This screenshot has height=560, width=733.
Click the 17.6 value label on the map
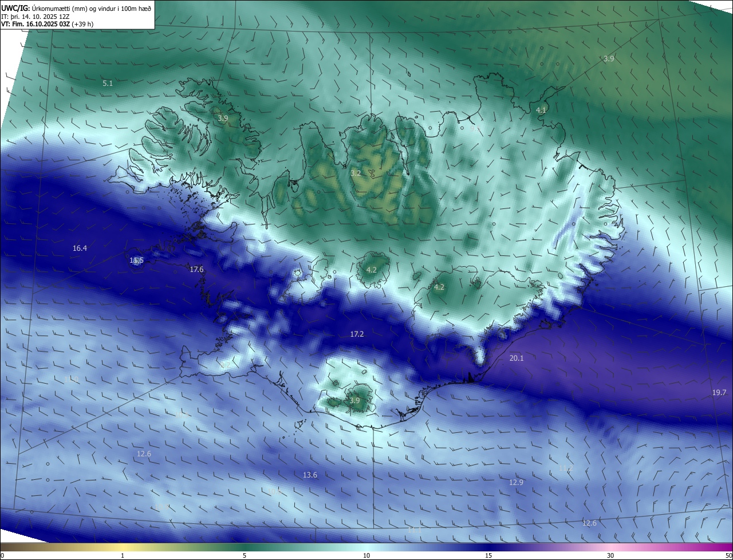[196, 270]
